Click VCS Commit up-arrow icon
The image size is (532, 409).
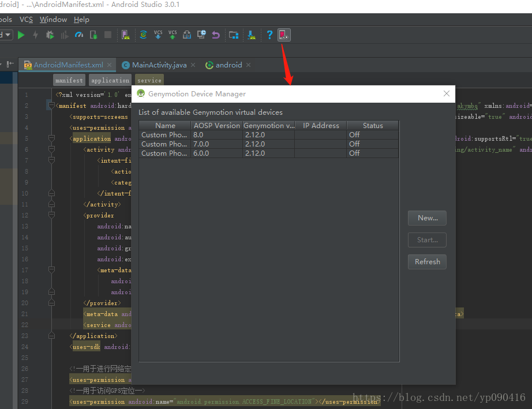(x=173, y=35)
